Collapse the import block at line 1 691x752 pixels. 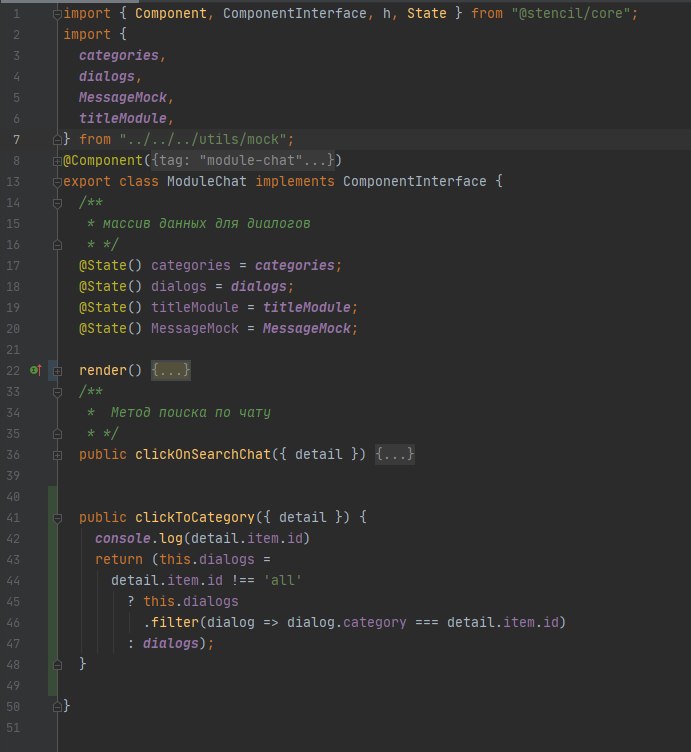(x=57, y=14)
